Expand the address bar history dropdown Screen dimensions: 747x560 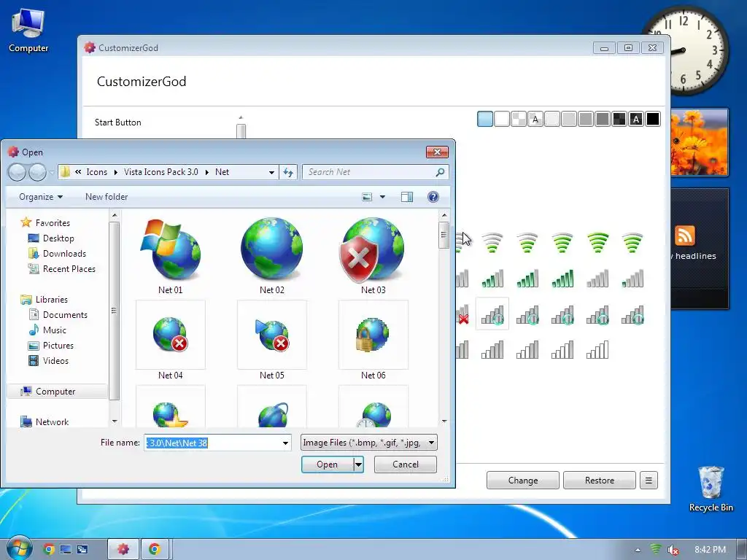(x=271, y=172)
